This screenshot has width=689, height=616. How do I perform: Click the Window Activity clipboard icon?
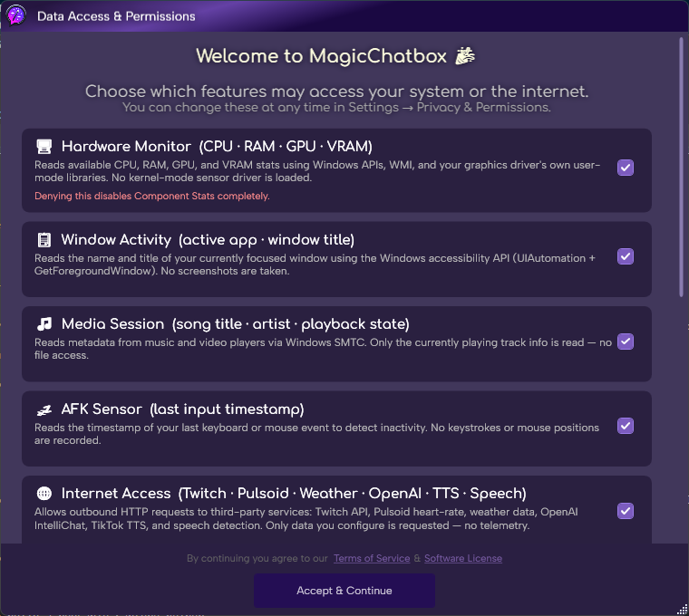tap(44, 240)
